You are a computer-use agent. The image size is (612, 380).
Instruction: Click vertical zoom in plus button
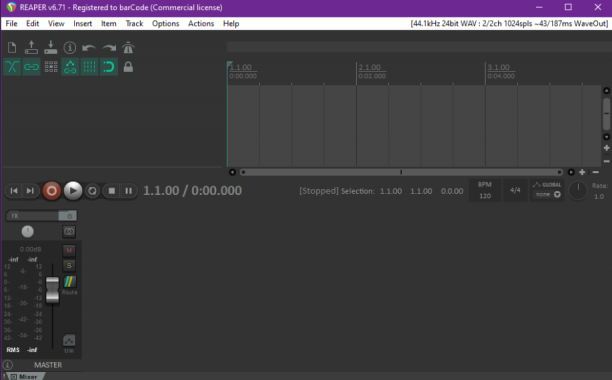[607, 148]
